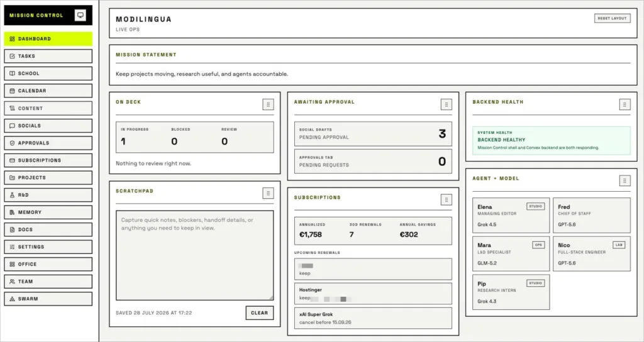Click the In Progress count of 1

(123, 141)
